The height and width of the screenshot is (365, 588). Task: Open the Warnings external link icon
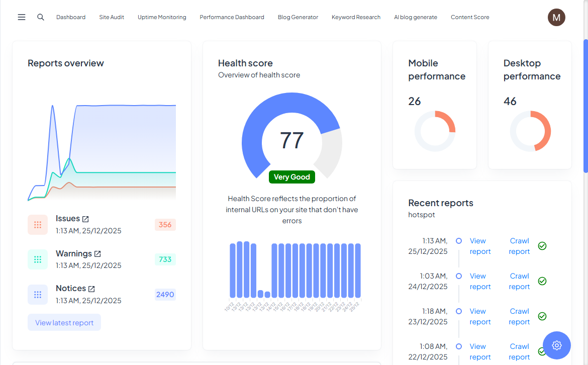click(x=97, y=254)
